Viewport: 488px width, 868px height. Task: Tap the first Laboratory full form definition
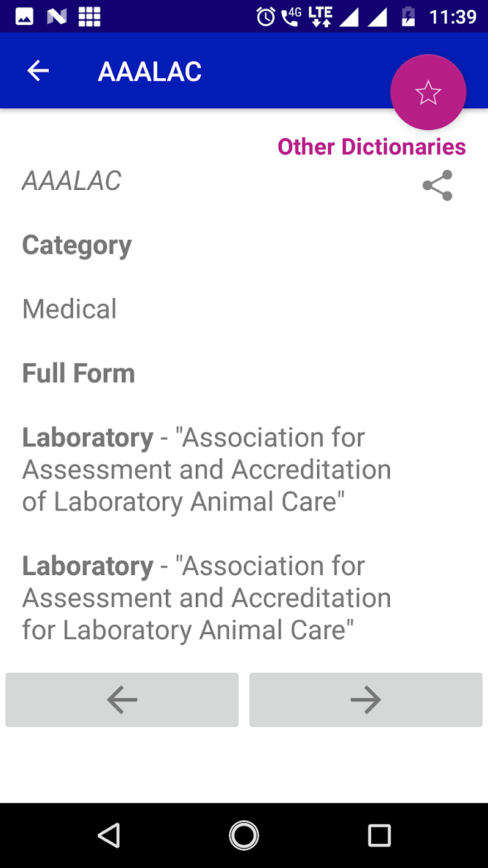tap(206, 469)
